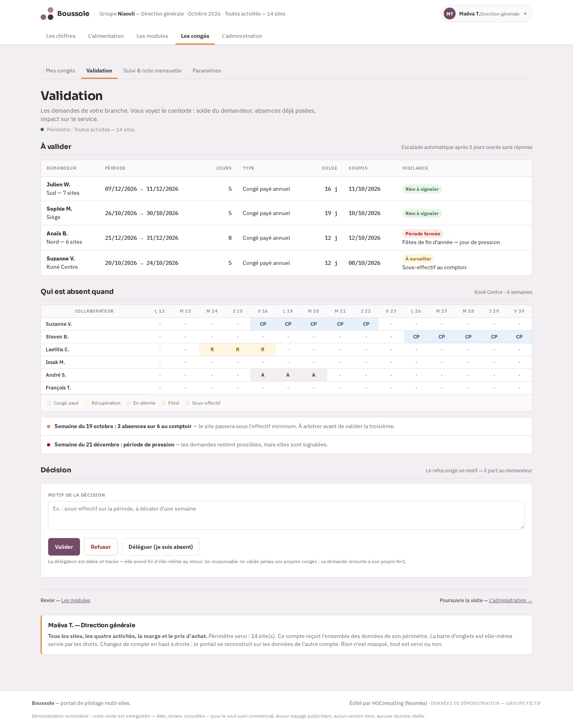Click collaborator François T. in absence grid
This screenshot has height=728, width=573.
[58, 388]
